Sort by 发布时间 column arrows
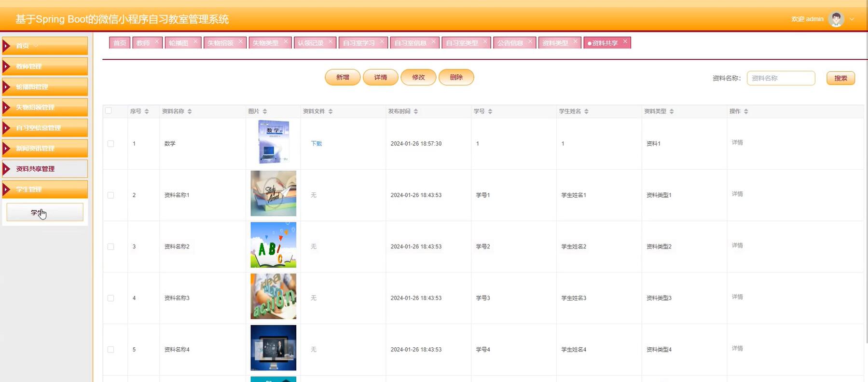Image resolution: width=868 pixels, height=382 pixels. (416, 111)
